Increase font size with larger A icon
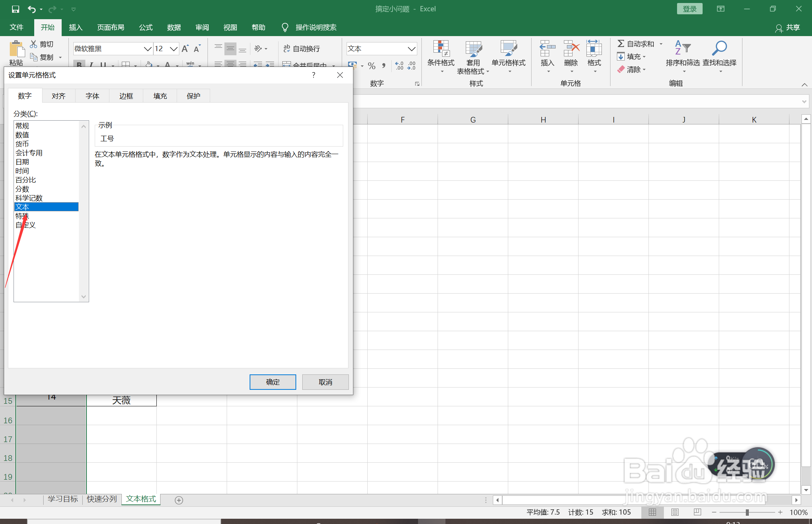Viewport: 812px width, 524px height. pos(185,48)
